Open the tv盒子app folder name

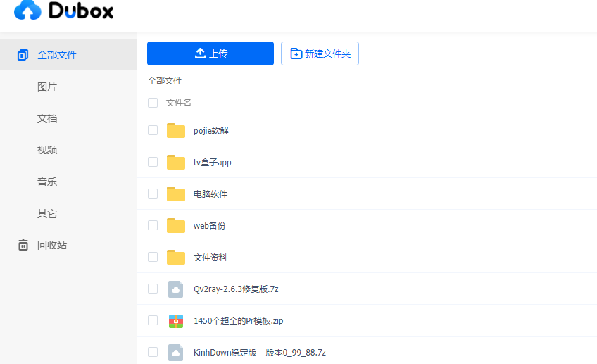pyautogui.click(x=213, y=162)
